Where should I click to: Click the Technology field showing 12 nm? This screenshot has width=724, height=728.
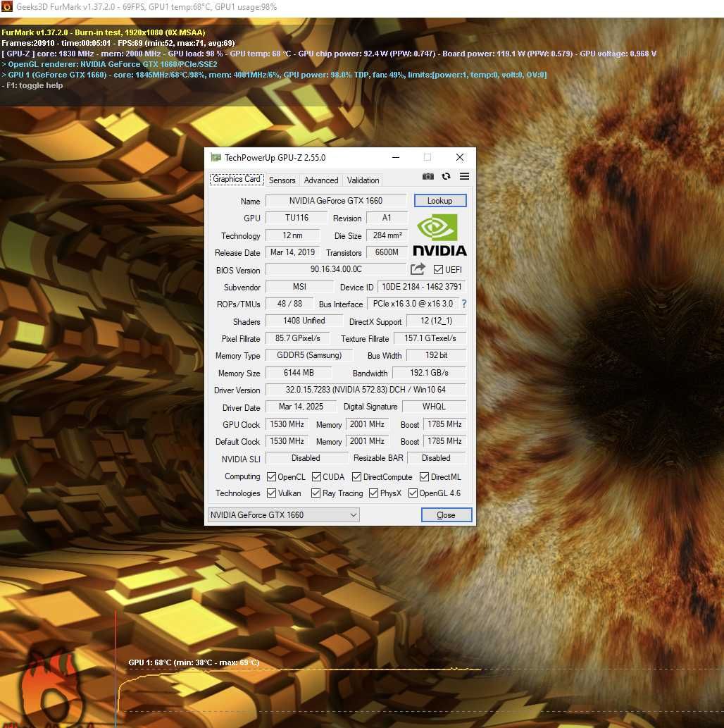(293, 235)
